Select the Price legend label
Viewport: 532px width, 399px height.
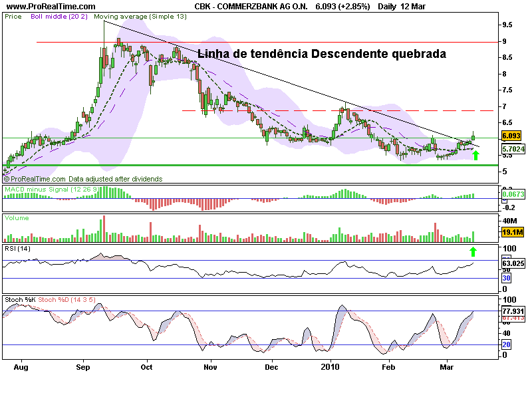13,16
